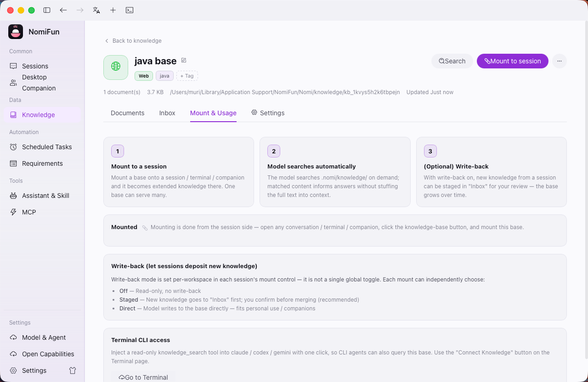588x382 pixels.
Task: Click the java base title
Action: [x=155, y=61]
